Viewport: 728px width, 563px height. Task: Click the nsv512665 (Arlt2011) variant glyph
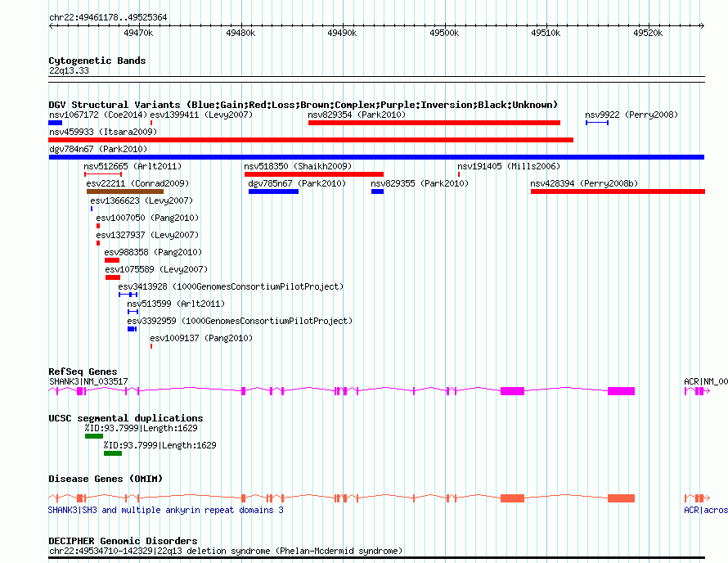coord(103,174)
